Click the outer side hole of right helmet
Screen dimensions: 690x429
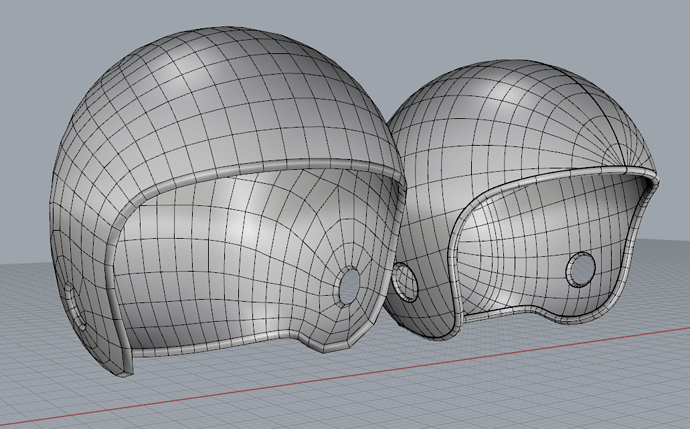(405, 282)
